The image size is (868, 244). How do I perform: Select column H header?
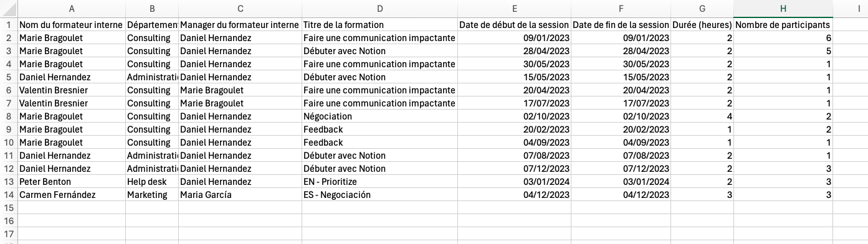point(783,9)
